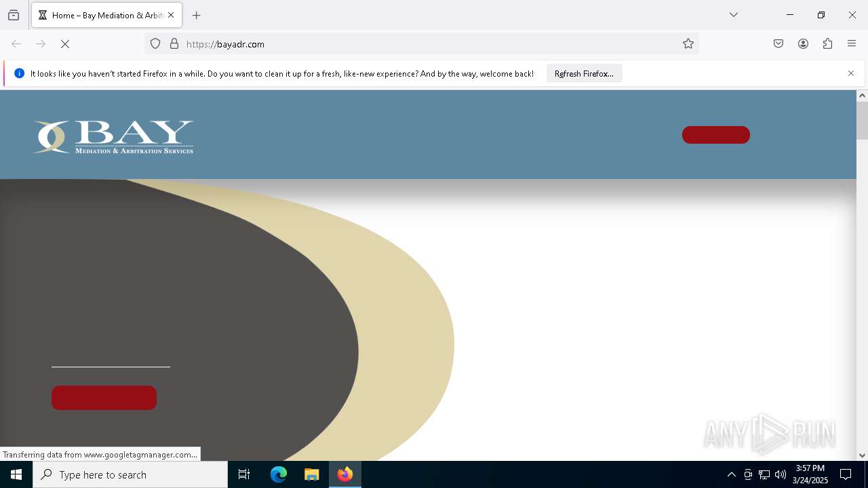868x488 pixels.
Task: Open a new tab with plus button
Action: tap(197, 15)
